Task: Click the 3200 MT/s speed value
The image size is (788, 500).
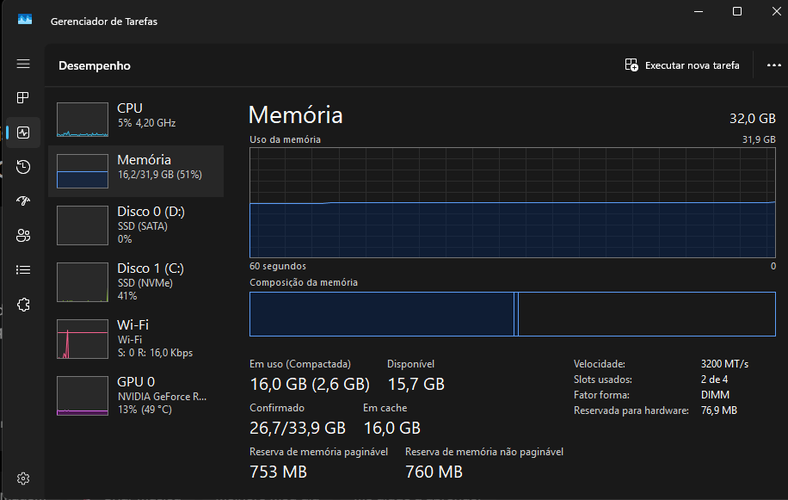Action: coord(725,364)
